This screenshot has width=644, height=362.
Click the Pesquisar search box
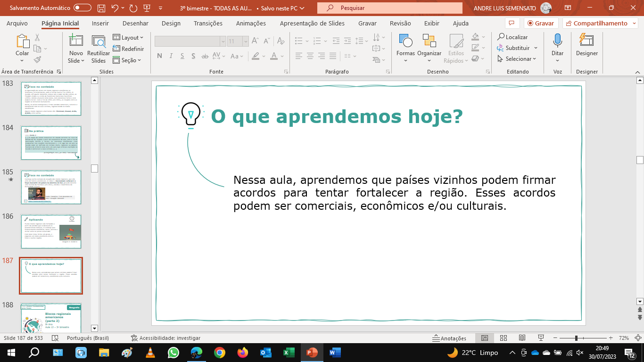tap(389, 8)
